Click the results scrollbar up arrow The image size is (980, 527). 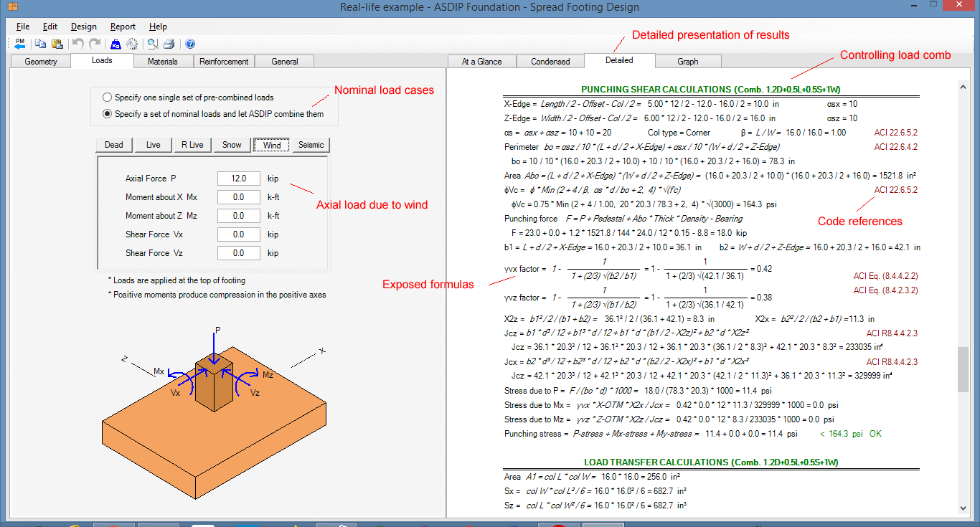coord(963,87)
